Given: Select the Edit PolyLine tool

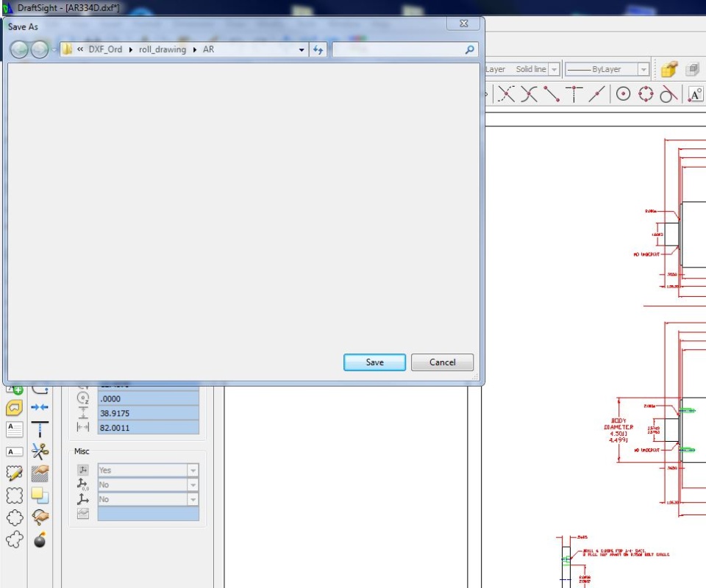Looking at the screenshot, I should (40, 517).
